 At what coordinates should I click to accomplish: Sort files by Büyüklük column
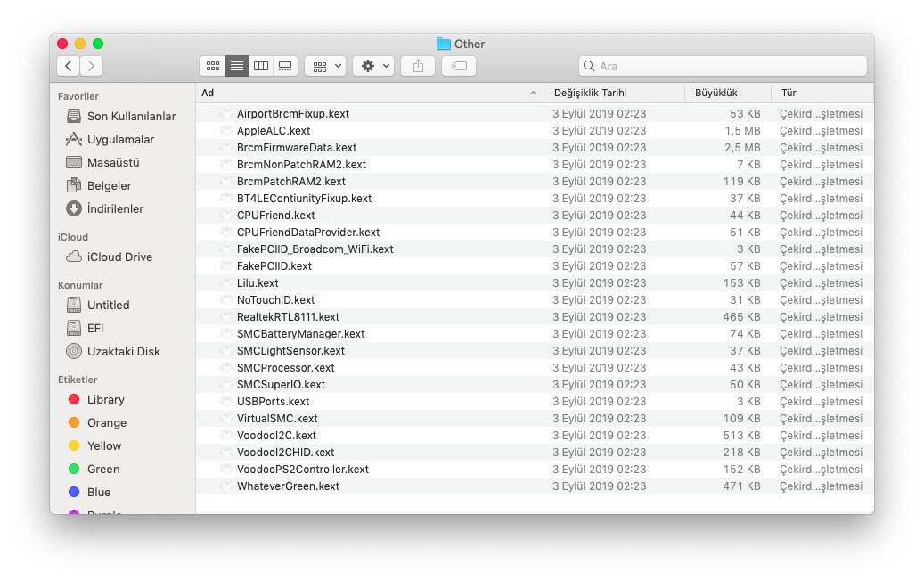(x=715, y=93)
